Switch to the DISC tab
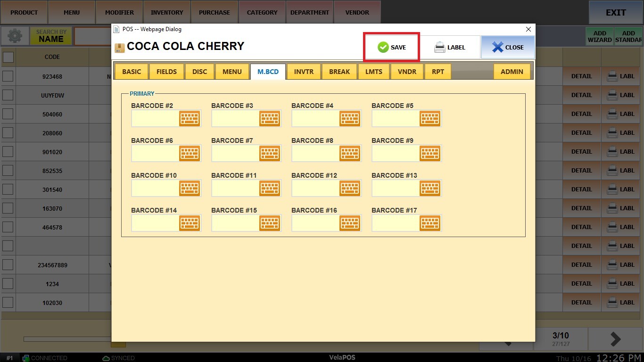 tap(200, 72)
